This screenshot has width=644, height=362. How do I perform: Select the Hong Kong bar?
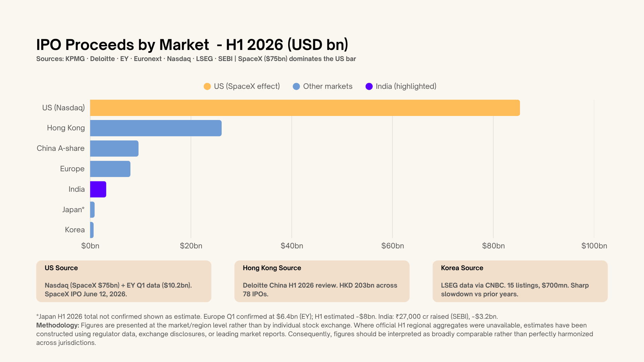(156, 128)
